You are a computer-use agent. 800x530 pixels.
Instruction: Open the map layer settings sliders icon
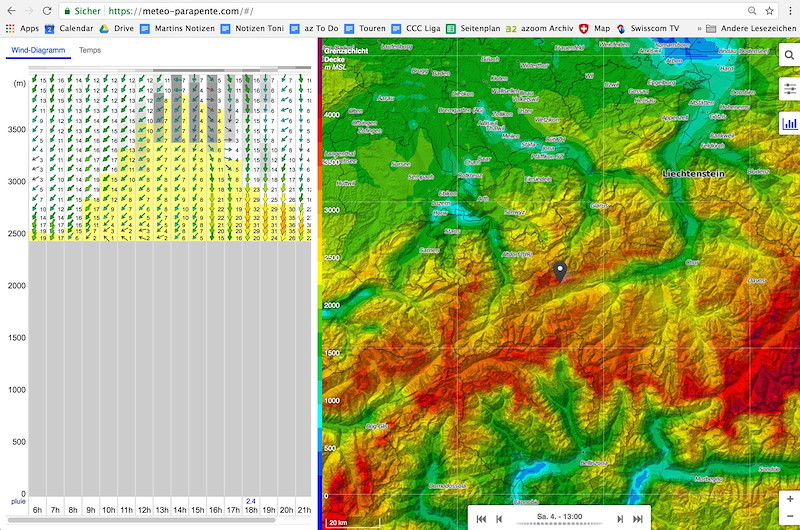tap(790, 89)
